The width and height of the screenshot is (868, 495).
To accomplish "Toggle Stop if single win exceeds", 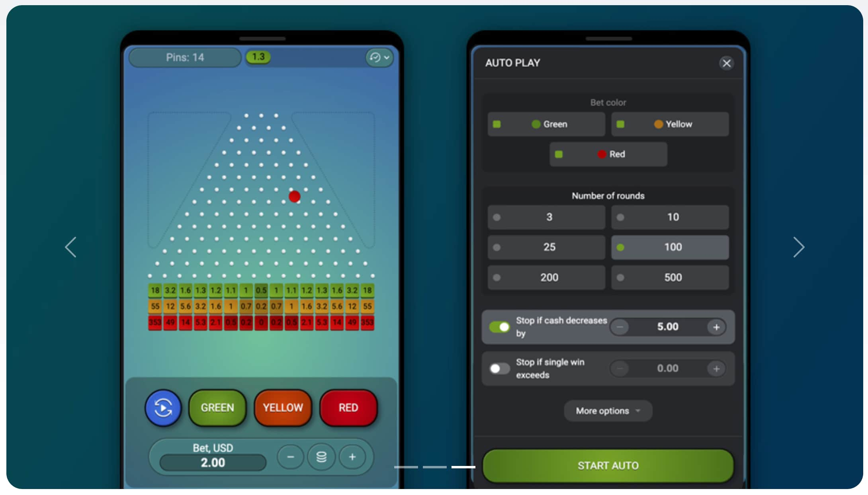I will click(500, 368).
